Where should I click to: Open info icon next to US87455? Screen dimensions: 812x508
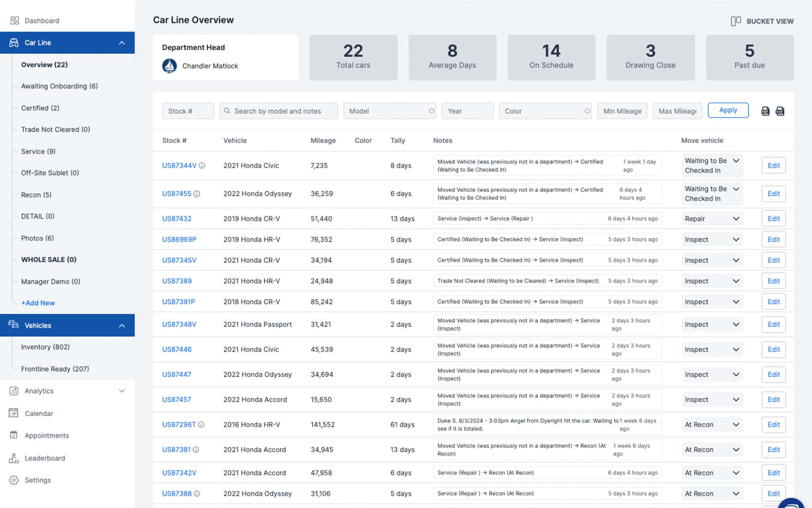(x=197, y=194)
